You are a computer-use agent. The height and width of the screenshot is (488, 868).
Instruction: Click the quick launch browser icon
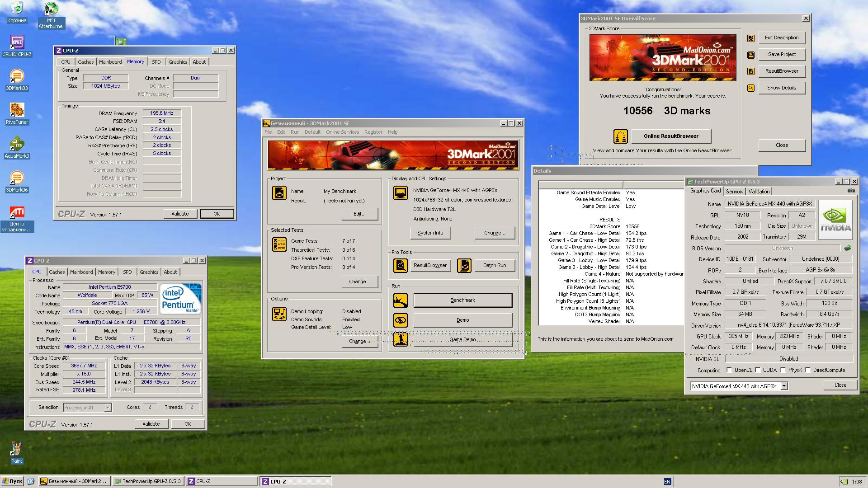click(31, 482)
